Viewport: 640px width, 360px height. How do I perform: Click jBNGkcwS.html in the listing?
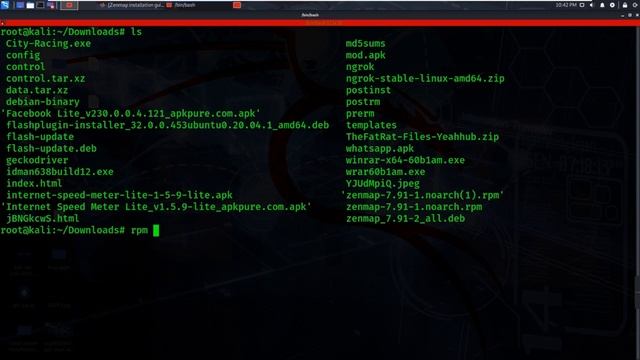(x=42, y=218)
